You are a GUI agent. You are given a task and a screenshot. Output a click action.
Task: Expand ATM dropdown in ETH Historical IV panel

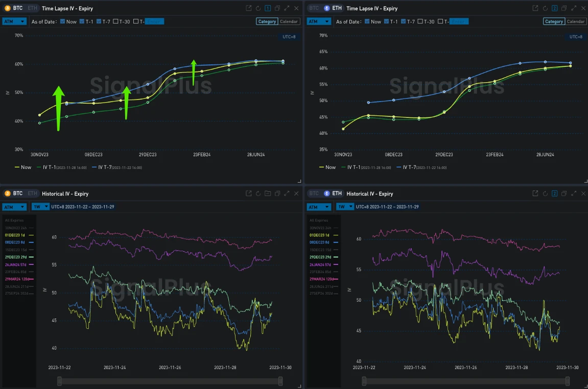[319, 207]
